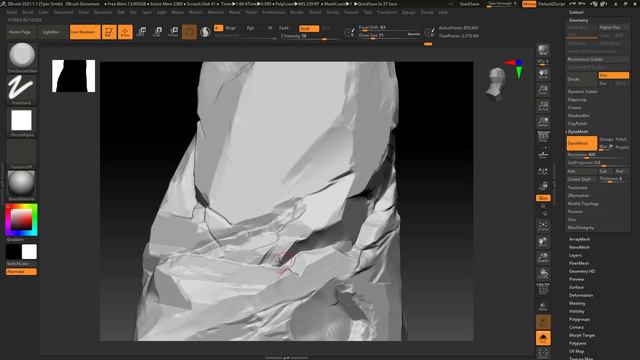Click the orange DynaMesh button
This screenshot has width=640, height=360.
pyautogui.click(x=582, y=143)
